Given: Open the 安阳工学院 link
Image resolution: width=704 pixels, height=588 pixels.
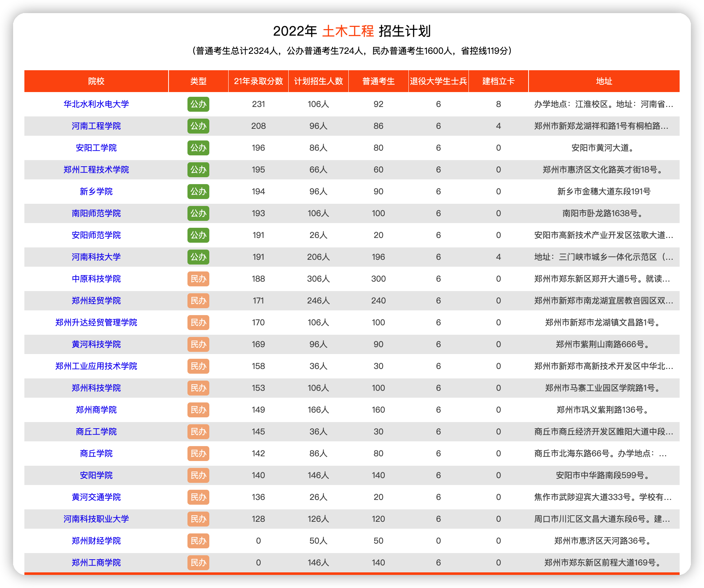Looking at the screenshot, I should click(x=96, y=148).
